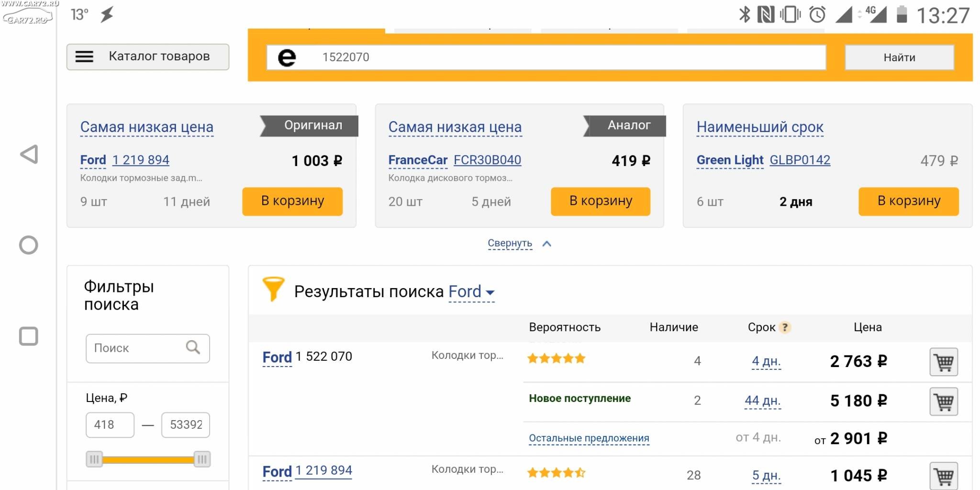Click the yellow funnel filter icon
Screen dimensions: 980x490
273,289
